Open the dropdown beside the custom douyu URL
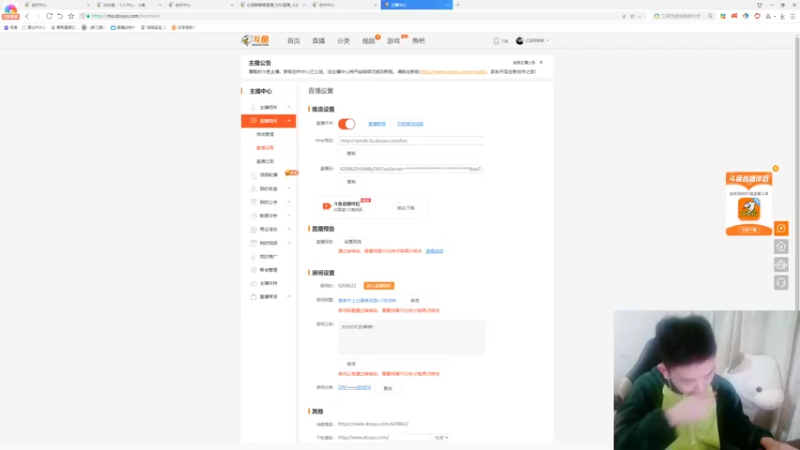This screenshot has width=800, height=450. 441,438
